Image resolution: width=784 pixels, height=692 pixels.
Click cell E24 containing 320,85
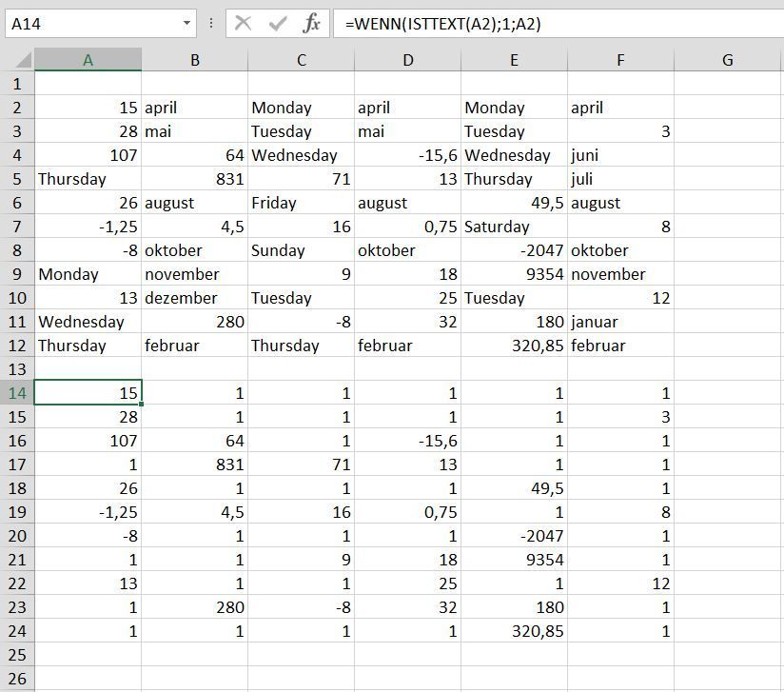pyautogui.click(x=515, y=630)
